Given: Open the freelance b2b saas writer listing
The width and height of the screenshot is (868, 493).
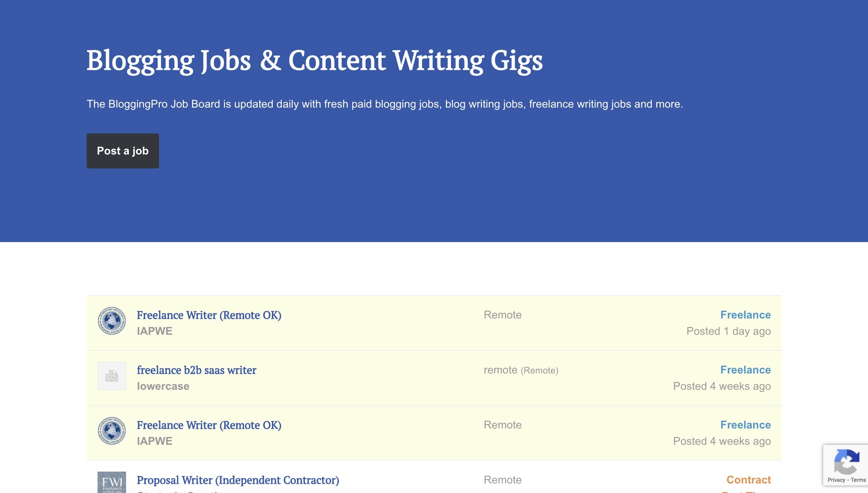Looking at the screenshot, I should point(196,370).
